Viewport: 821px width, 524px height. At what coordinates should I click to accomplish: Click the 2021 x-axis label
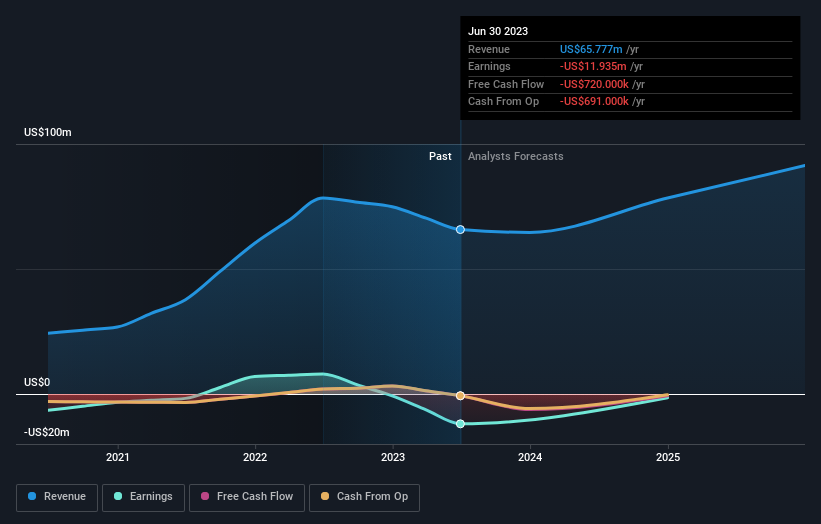pos(117,458)
